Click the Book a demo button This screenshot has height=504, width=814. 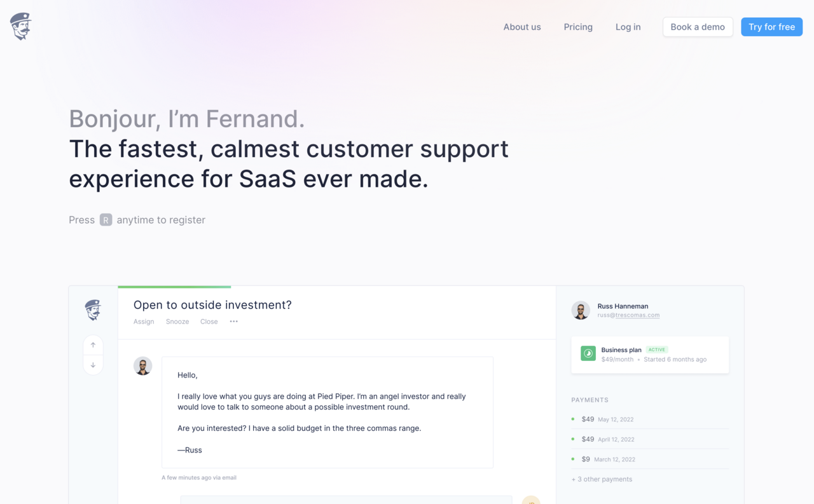click(x=698, y=27)
